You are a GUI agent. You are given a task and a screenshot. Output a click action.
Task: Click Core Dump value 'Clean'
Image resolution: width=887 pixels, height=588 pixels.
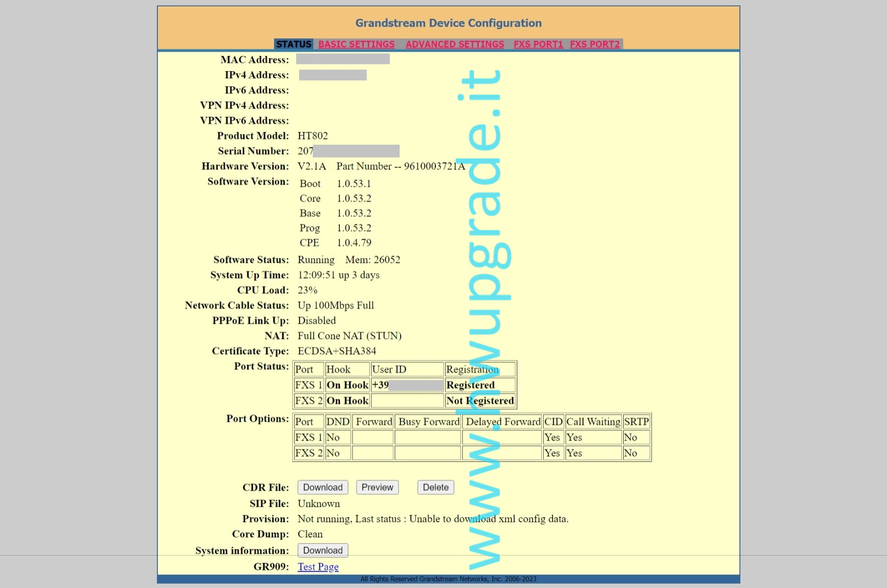pyautogui.click(x=310, y=534)
